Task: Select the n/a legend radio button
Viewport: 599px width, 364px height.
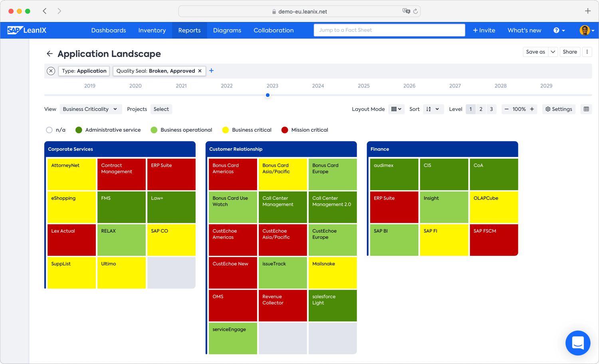Action: pyautogui.click(x=49, y=130)
